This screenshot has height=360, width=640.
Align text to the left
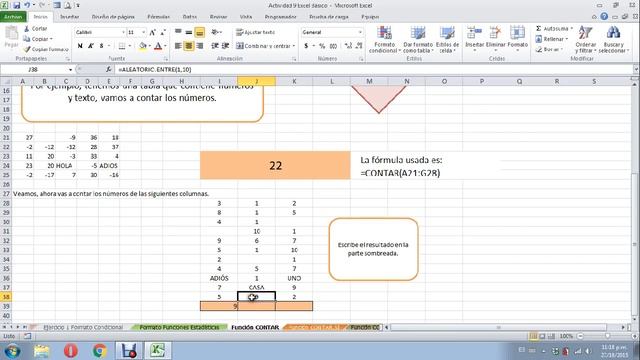click(x=178, y=46)
